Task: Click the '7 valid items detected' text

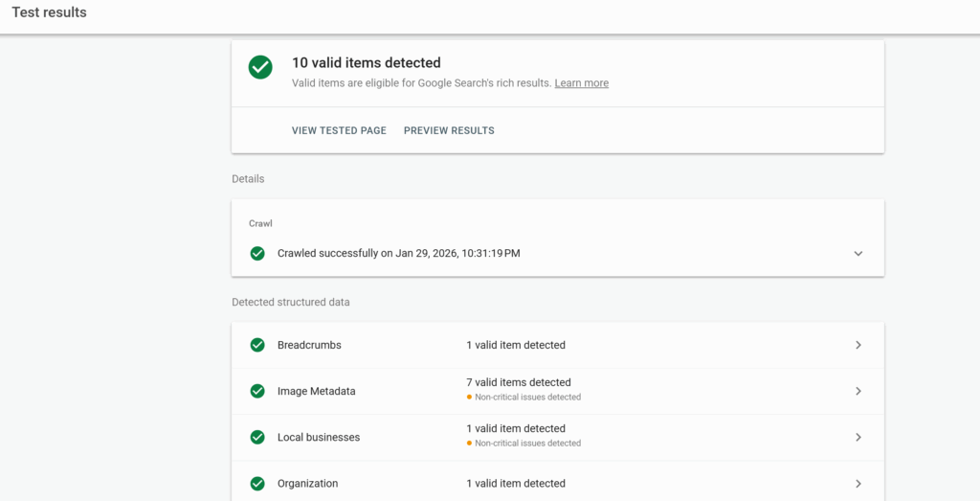Action: tap(518, 382)
